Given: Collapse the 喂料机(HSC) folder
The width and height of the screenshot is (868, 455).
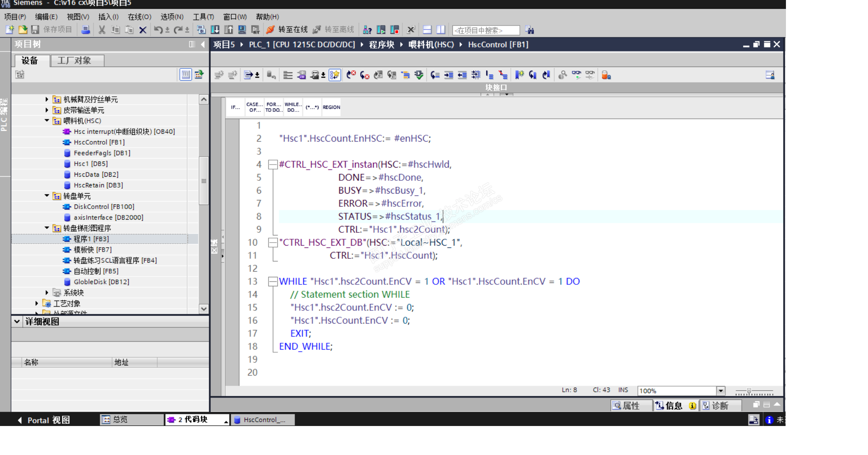Looking at the screenshot, I should coord(47,121).
